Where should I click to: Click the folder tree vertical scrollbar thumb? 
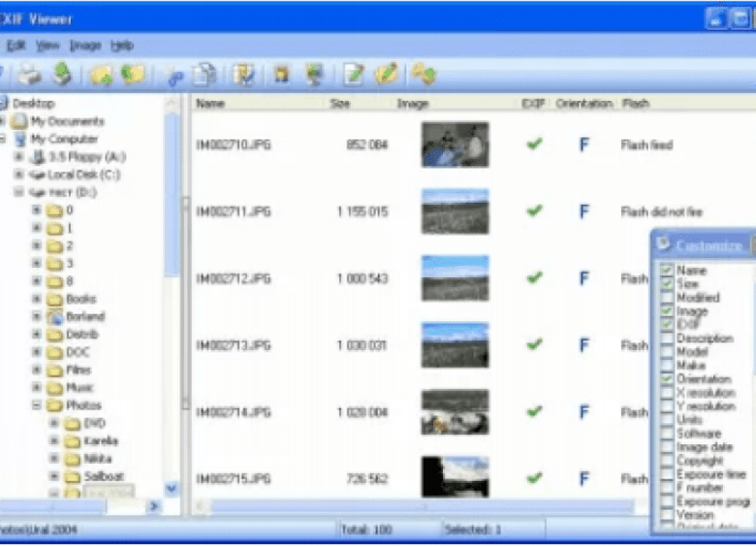[172, 195]
